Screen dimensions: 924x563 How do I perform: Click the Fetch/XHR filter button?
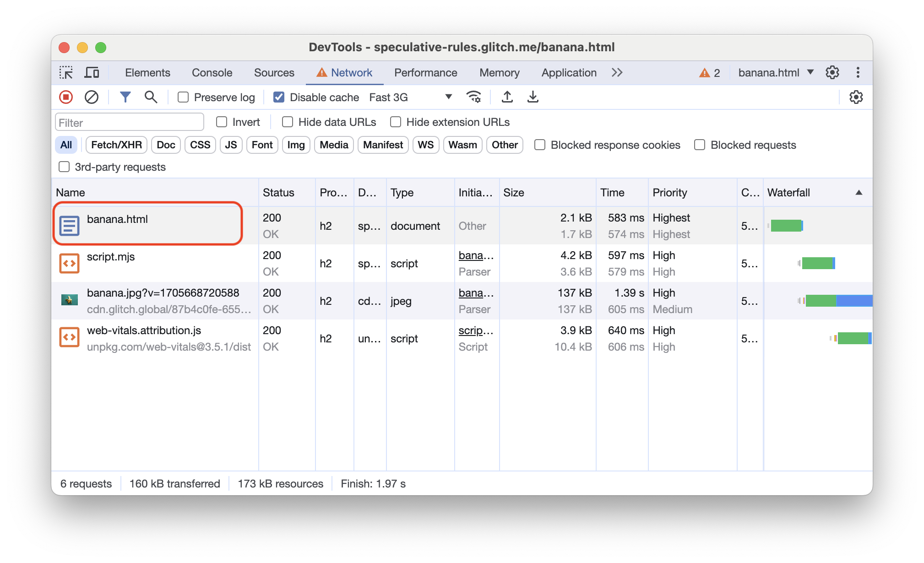[114, 145]
